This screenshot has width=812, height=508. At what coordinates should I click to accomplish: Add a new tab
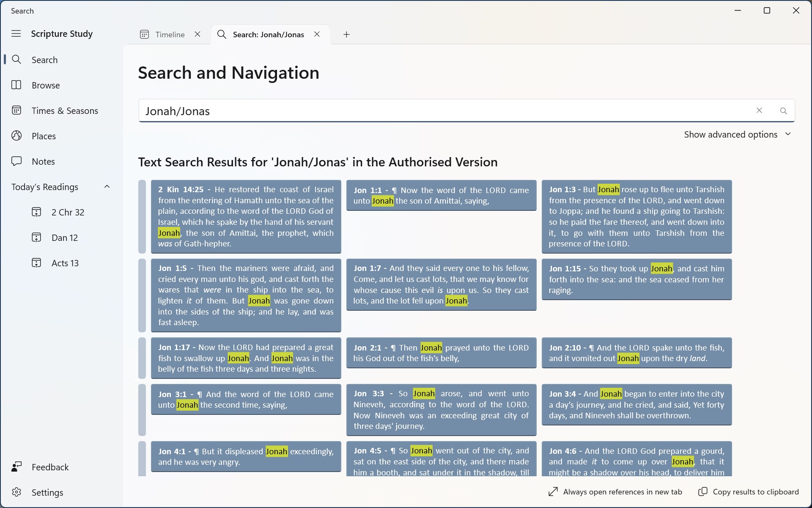346,34
